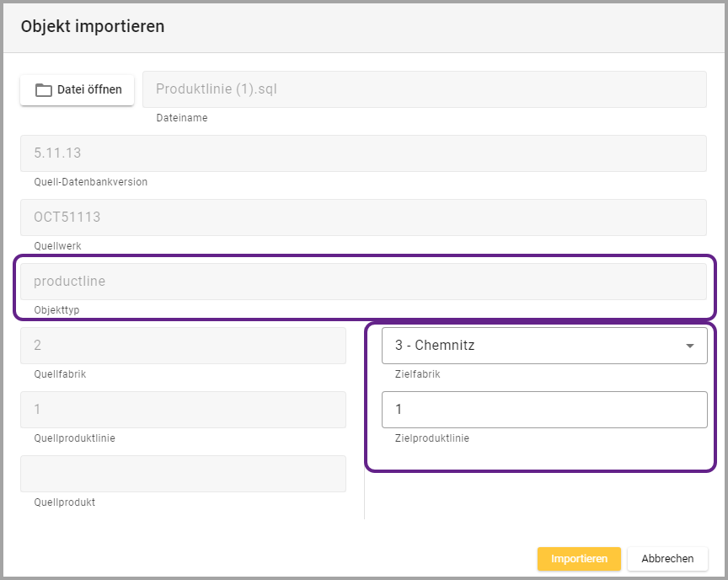The image size is (728, 580).
Task: Expand Zielfabrik via the dropdown arrow
Action: pos(690,346)
